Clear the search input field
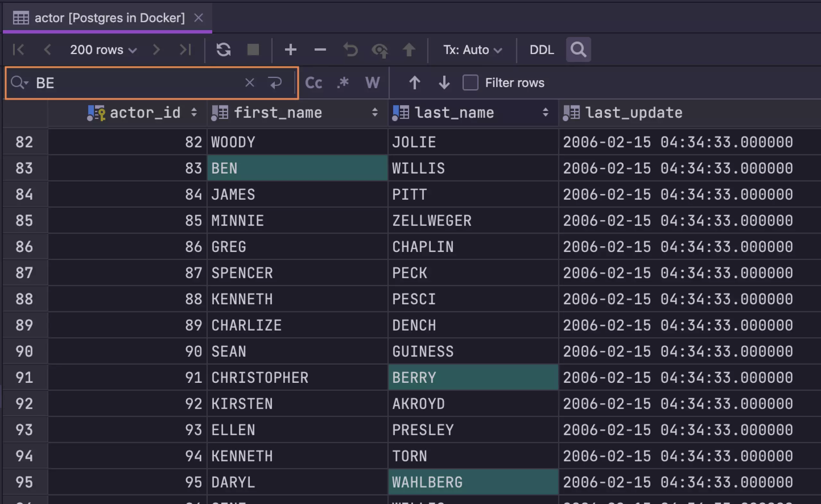 tap(249, 82)
